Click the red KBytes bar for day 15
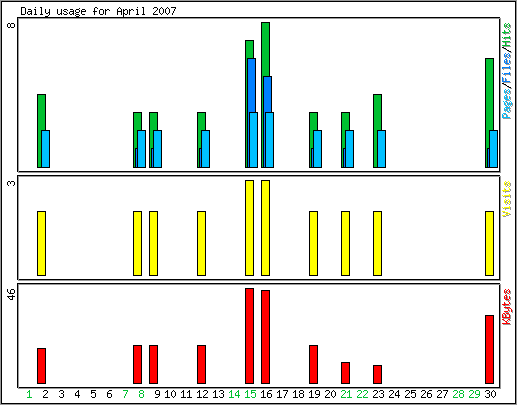 249,336
